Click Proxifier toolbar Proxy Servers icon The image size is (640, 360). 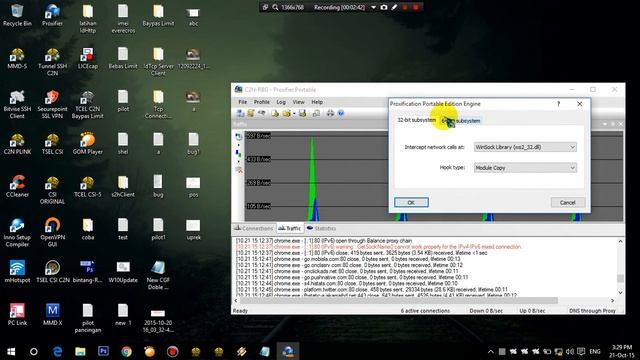[x=240, y=113]
